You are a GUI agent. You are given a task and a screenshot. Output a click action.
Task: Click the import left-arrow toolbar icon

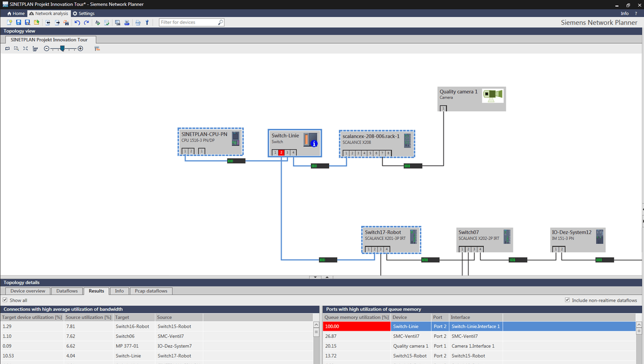coord(48,22)
